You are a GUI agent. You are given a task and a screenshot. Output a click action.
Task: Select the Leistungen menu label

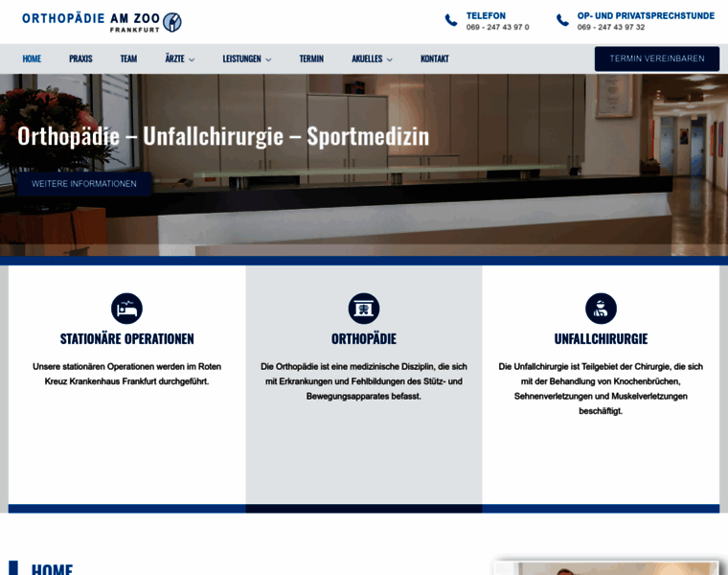click(x=242, y=58)
